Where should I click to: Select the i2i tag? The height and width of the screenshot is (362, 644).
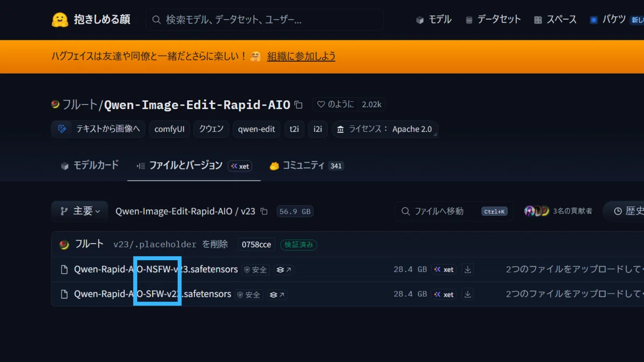click(318, 129)
